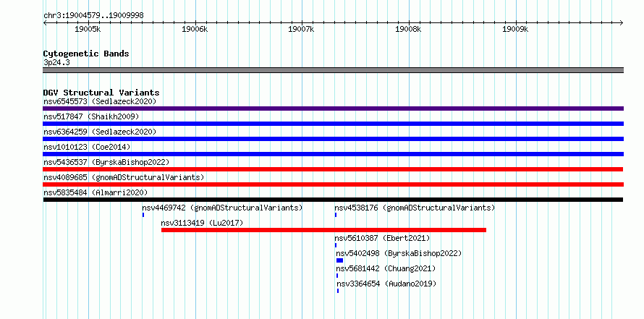Open the nsv5835484 (Almarri2020) label

tap(96, 192)
